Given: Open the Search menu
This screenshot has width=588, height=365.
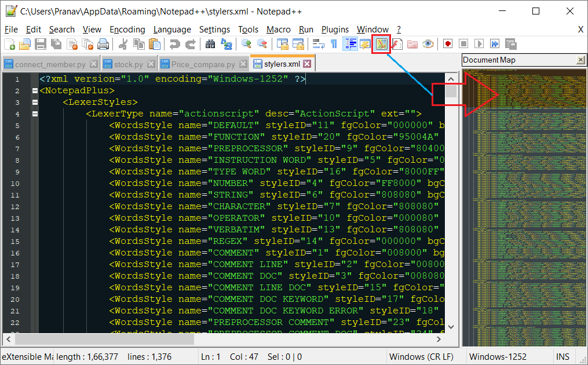Looking at the screenshot, I should coord(62,30).
